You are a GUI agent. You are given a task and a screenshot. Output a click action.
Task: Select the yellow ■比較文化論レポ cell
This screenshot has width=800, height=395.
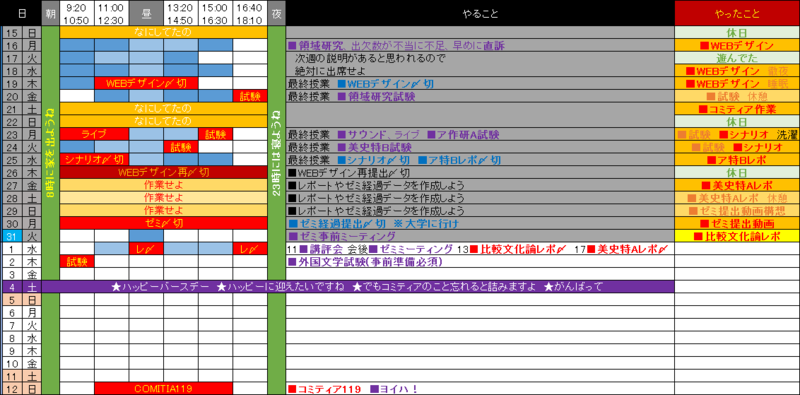pyautogui.click(x=737, y=236)
